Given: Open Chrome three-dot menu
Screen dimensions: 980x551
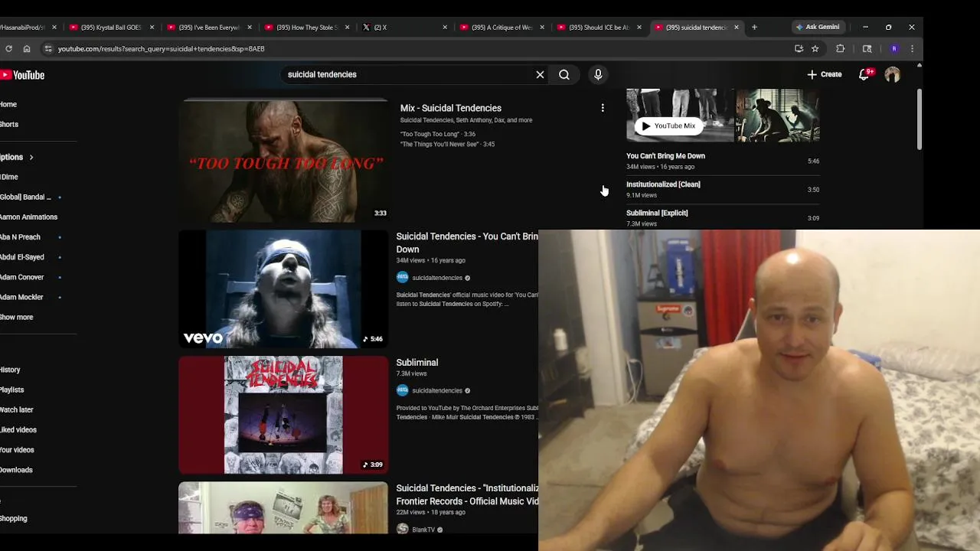Looking at the screenshot, I should coord(912,48).
